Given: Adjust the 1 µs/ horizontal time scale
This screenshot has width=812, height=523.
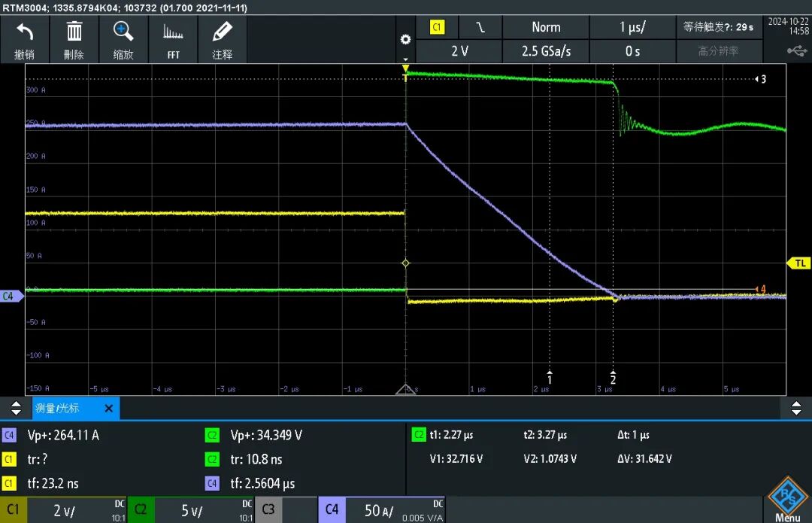Looking at the screenshot, I should pyautogui.click(x=632, y=27).
